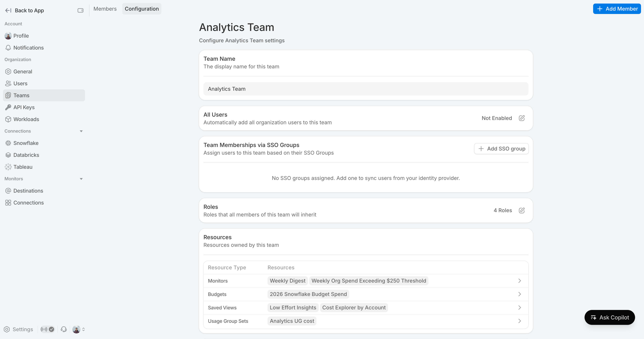The width and height of the screenshot is (644, 339).
Task: Collapse the Monitors sidebar section
Action: tap(81, 179)
